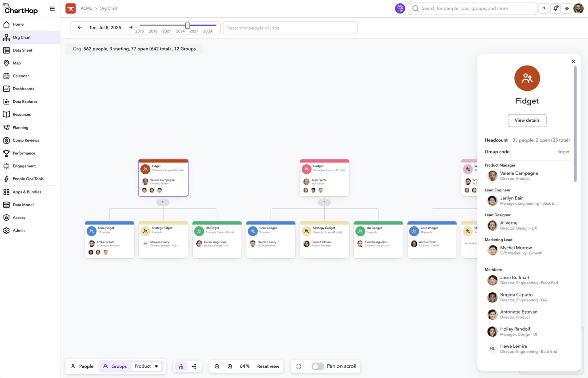This screenshot has width=588, height=378.
Task: Enter fullscreen mode icon
Action: point(298,366)
